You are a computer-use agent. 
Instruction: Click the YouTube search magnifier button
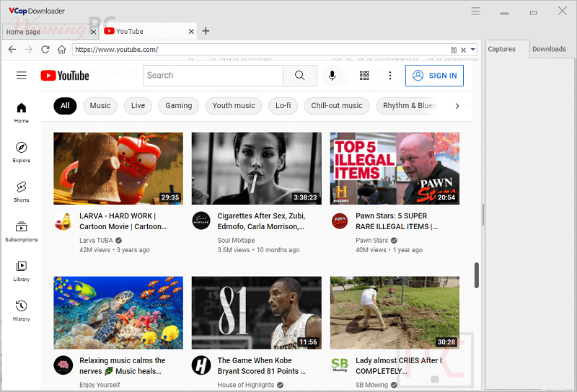pyautogui.click(x=299, y=76)
